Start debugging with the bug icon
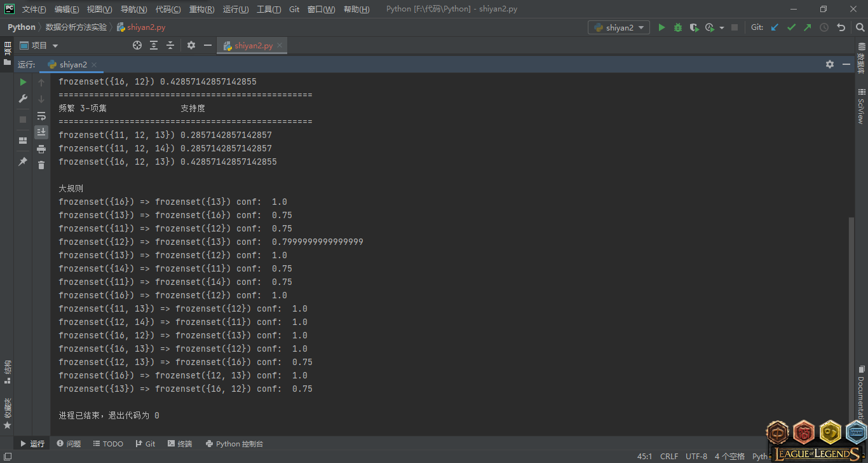 (x=678, y=27)
